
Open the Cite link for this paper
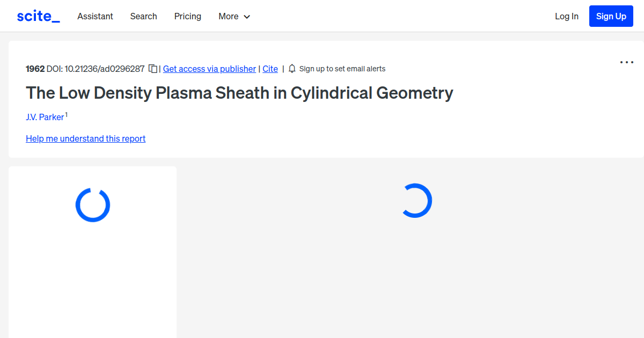tap(270, 69)
